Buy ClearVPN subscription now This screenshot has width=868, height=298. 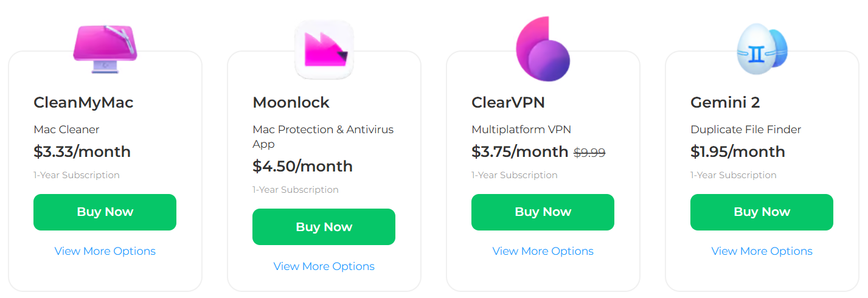pyautogui.click(x=543, y=212)
